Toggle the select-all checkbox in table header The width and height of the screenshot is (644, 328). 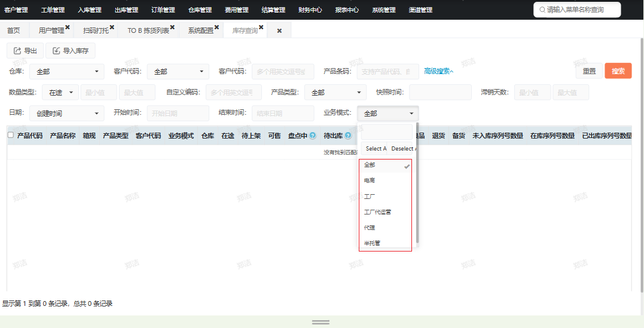click(x=11, y=135)
